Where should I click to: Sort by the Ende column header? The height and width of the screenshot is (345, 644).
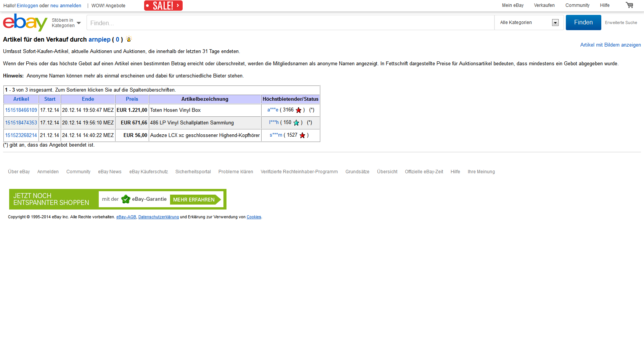[88, 99]
